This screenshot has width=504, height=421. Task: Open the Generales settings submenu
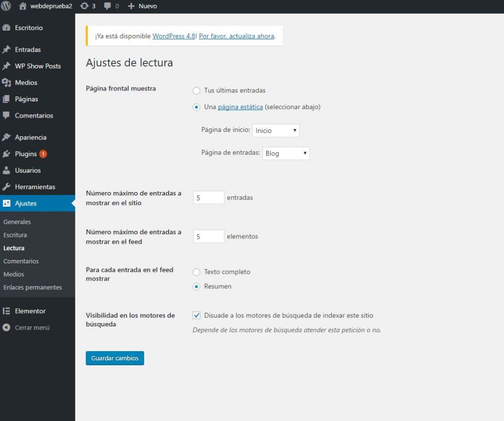click(x=17, y=222)
